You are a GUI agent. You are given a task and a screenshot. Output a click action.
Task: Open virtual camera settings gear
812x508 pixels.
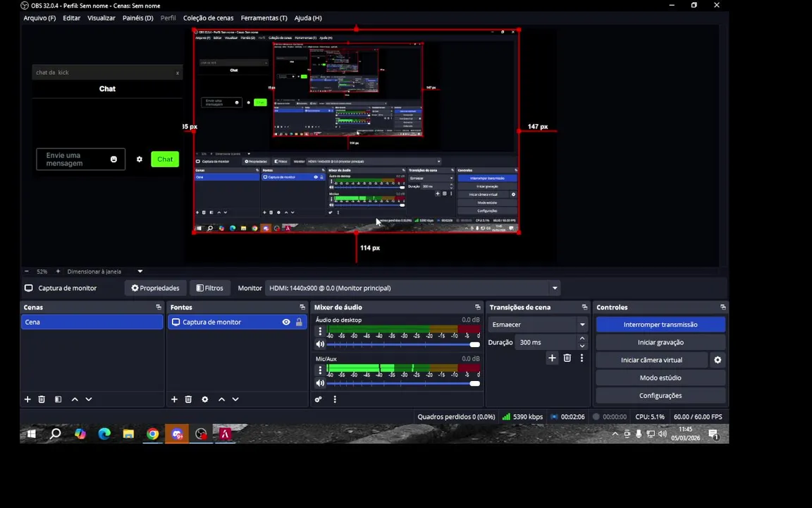point(718,360)
